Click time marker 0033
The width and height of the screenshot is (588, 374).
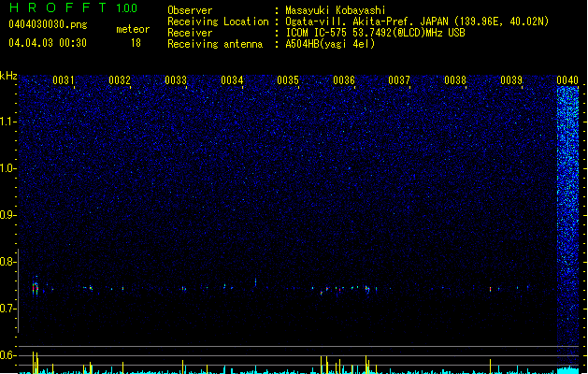click(x=176, y=80)
